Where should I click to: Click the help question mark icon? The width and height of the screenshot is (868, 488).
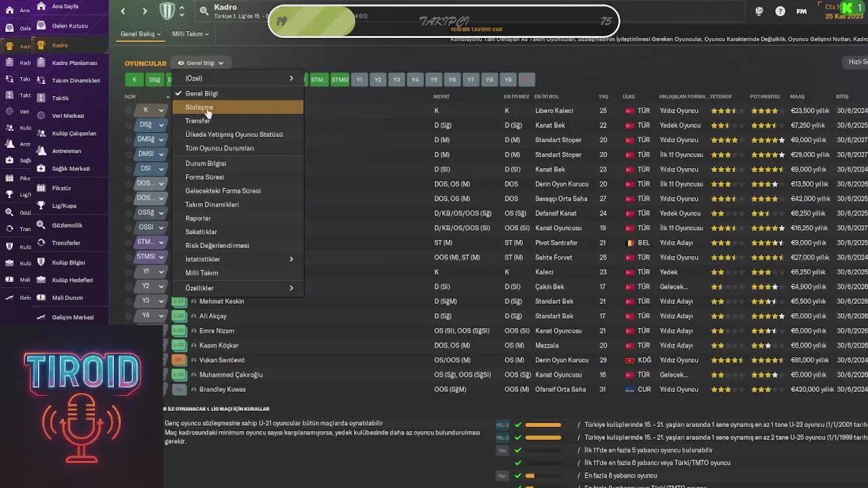[781, 11]
